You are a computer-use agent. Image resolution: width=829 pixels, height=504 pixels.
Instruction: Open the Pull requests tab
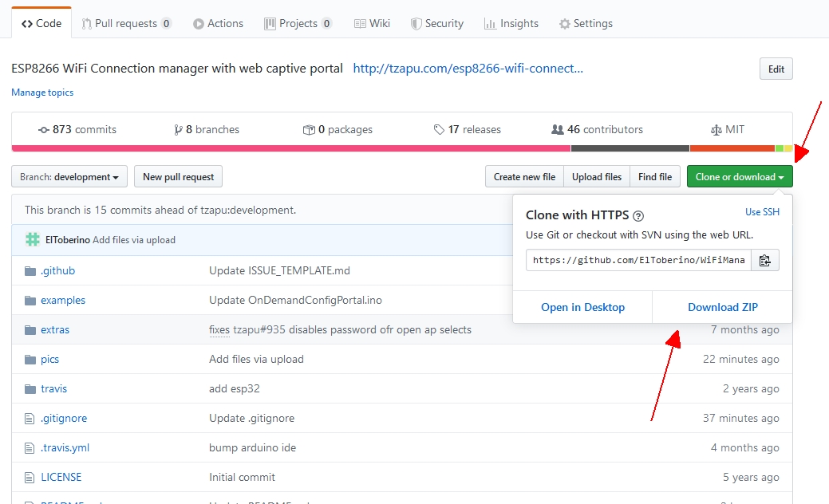126,23
